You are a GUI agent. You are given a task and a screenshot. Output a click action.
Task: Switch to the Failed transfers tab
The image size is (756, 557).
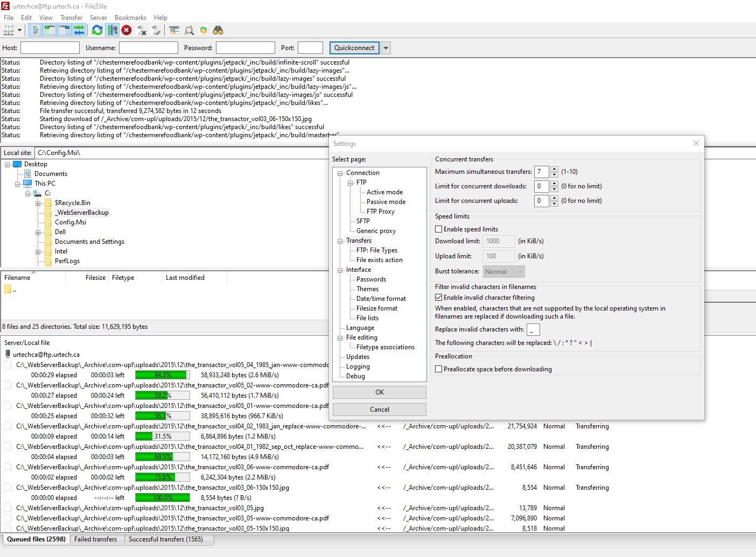pyautogui.click(x=97, y=539)
